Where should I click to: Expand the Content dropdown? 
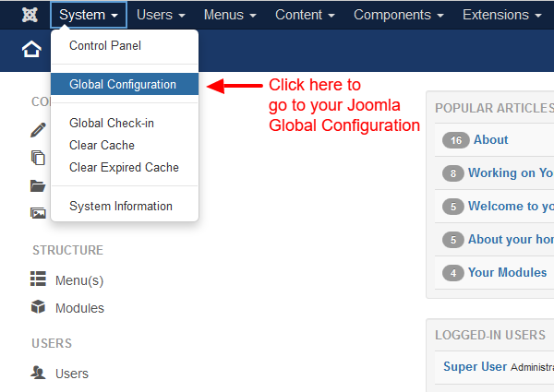point(305,15)
